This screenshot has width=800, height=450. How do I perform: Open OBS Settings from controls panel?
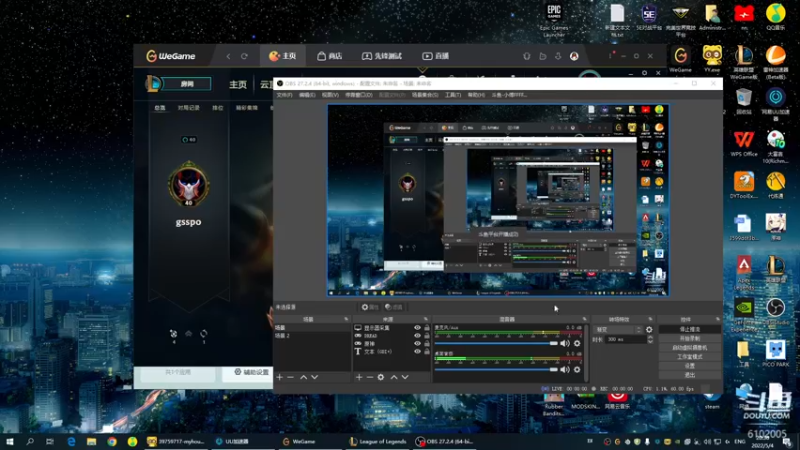click(690, 366)
